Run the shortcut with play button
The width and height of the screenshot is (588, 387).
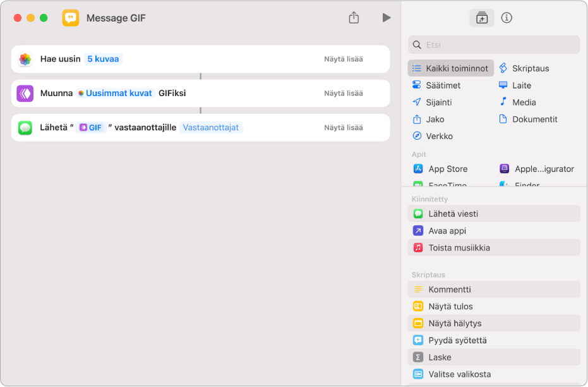coord(386,18)
